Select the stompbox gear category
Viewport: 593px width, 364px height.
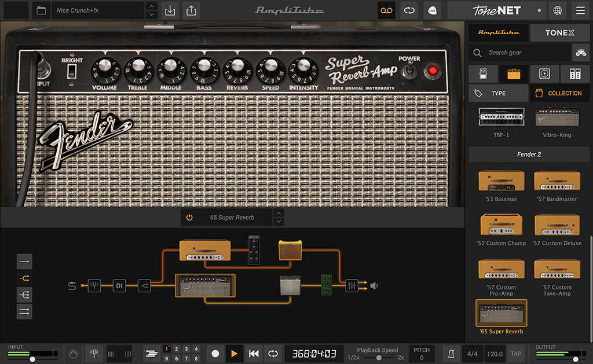point(483,73)
